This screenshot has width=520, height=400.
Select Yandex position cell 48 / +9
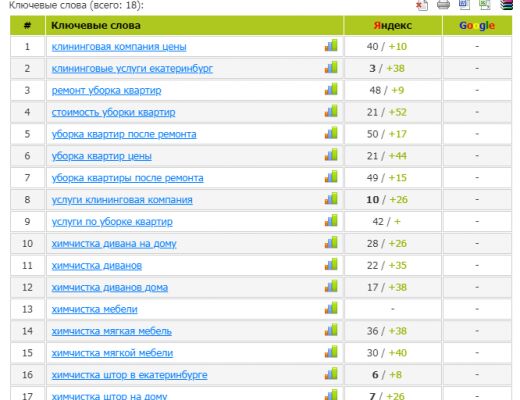pyautogui.click(x=393, y=90)
